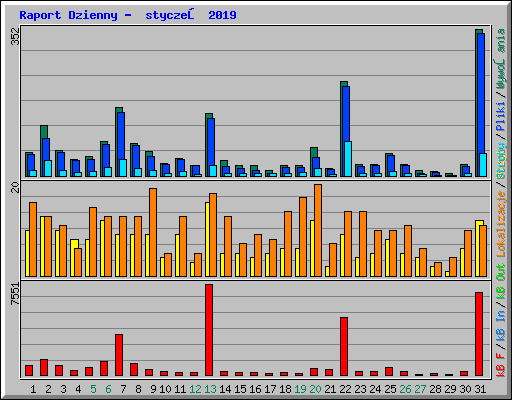Click green weekend day label '27'
Viewport: 512px width, 400px height.
(420, 389)
